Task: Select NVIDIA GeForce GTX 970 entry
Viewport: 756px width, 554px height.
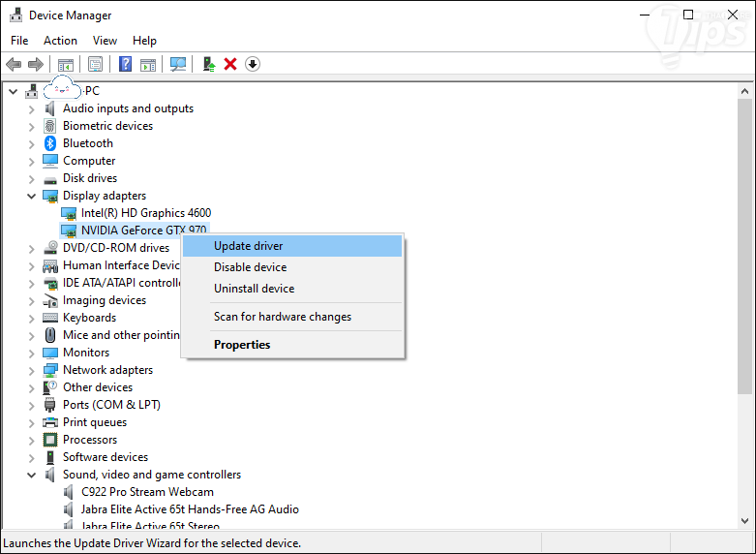Action: 143,231
